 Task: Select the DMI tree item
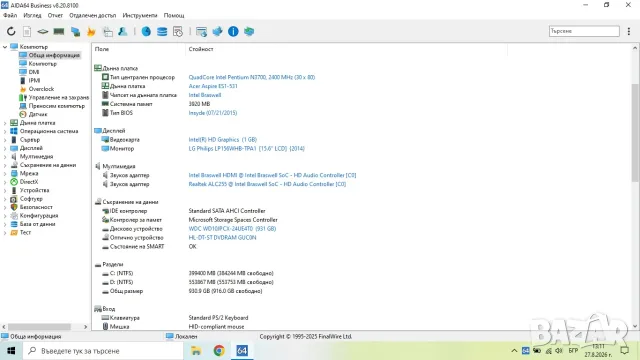click(34, 72)
